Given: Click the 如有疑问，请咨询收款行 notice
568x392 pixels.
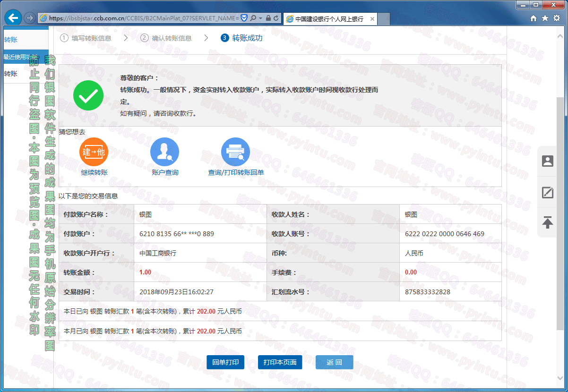Looking at the screenshot, I should click(159, 113).
